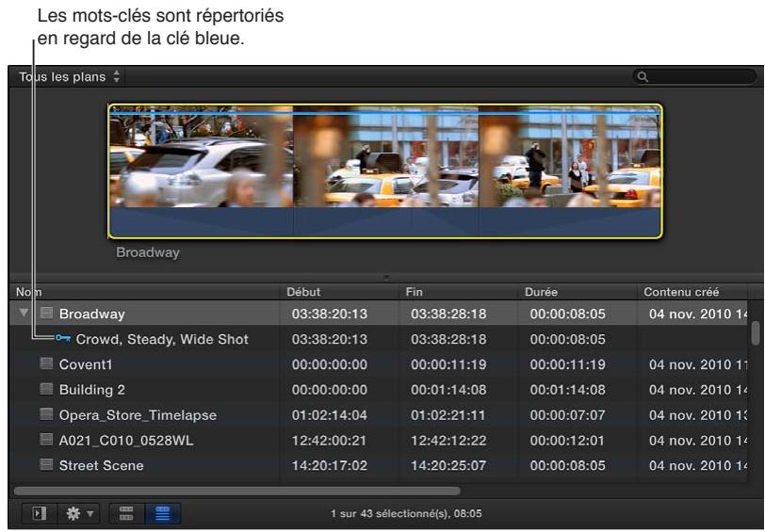Click the Building 2 clip icon
The width and height of the screenshot is (765, 532).
coord(46,389)
